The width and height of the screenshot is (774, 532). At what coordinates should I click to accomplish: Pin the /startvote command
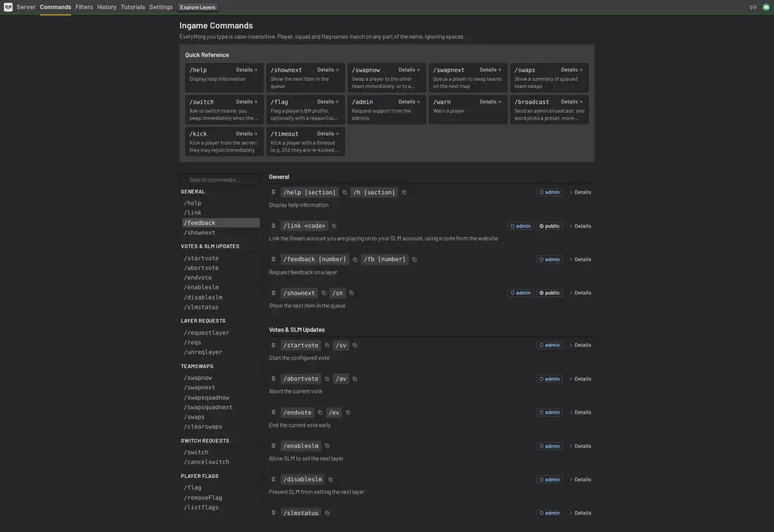pos(273,345)
